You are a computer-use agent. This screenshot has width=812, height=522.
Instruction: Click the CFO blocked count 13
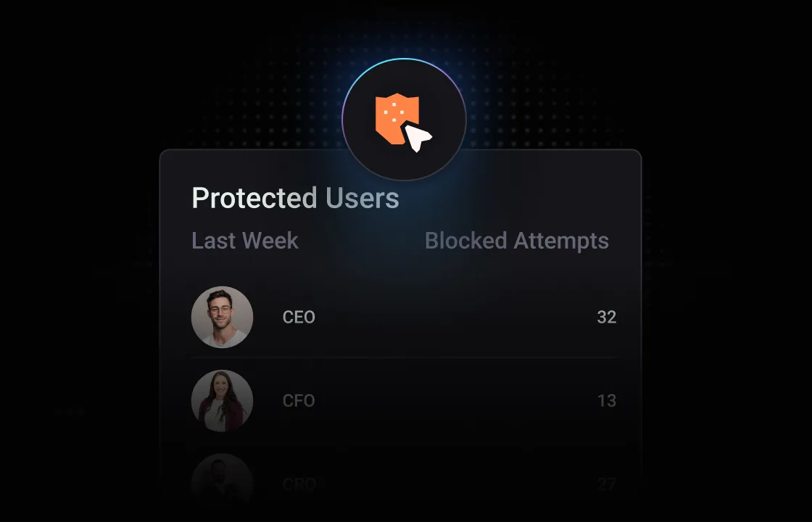point(606,400)
